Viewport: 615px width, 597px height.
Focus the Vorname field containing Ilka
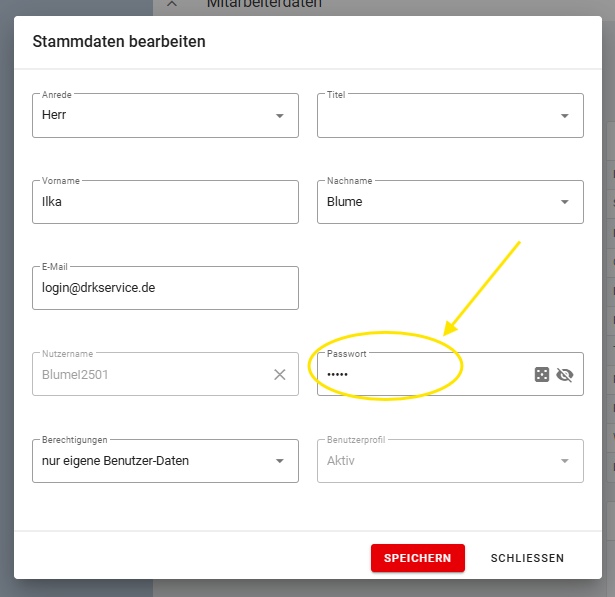165,202
